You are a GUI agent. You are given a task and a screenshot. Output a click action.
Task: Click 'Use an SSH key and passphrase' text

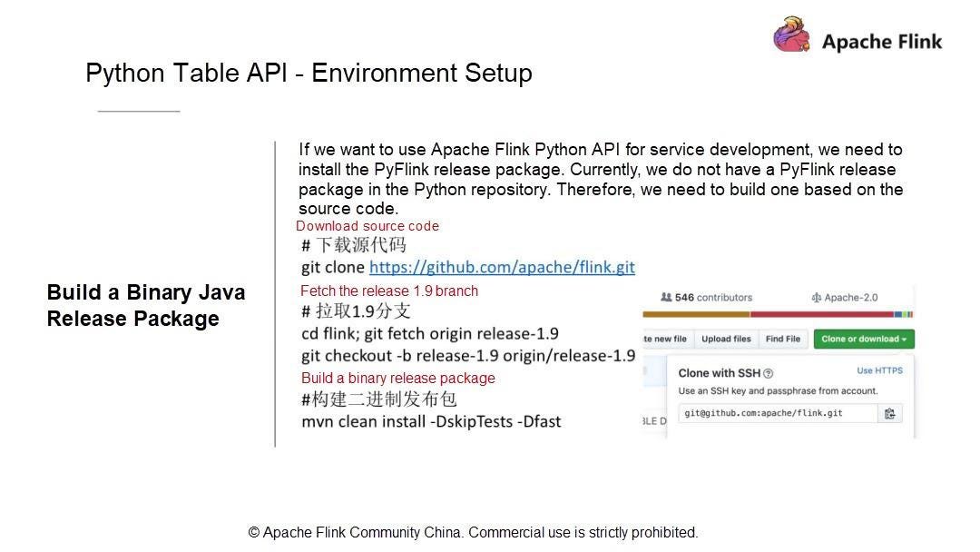tap(779, 391)
